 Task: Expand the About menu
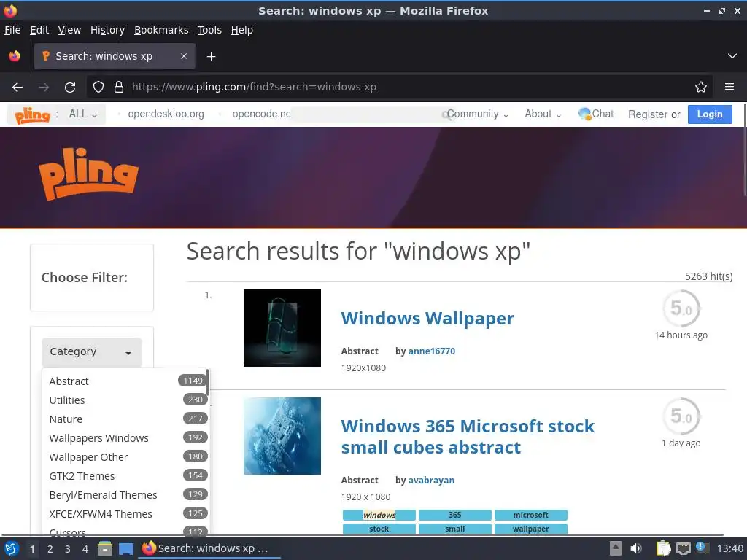[x=543, y=114]
